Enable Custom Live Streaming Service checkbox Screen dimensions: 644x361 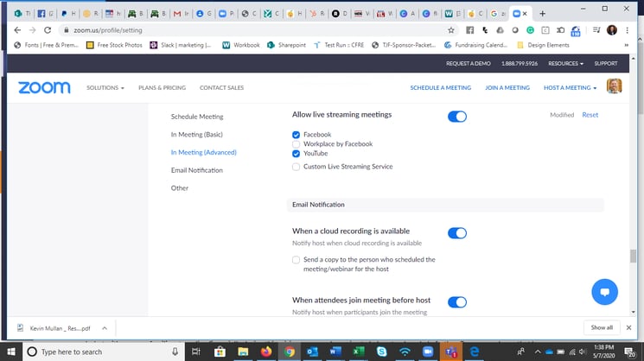click(296, 167)
